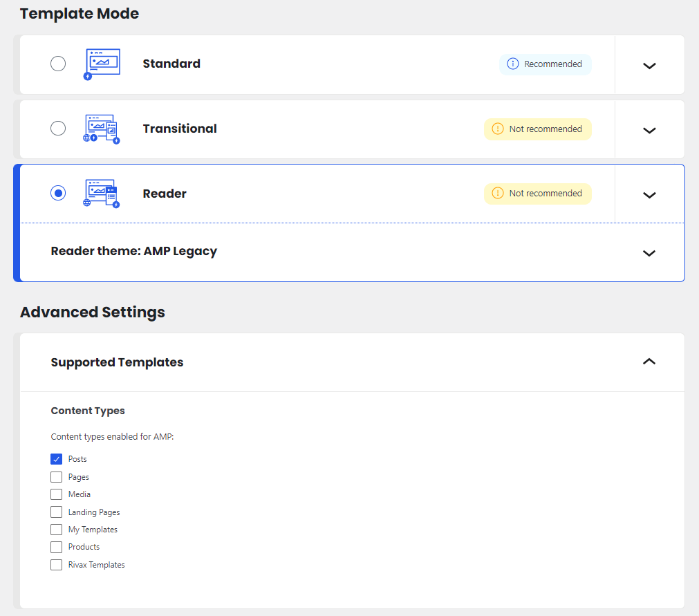699x616 pixels.
Task: Click the Rivax Templates label
Action: click(x=96, y=565)
